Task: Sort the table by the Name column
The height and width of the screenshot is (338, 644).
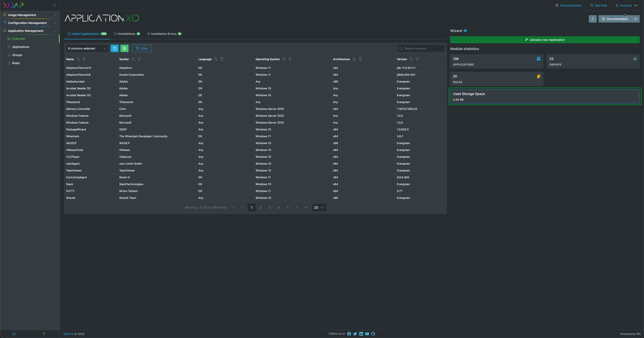Action: (78, 59)
